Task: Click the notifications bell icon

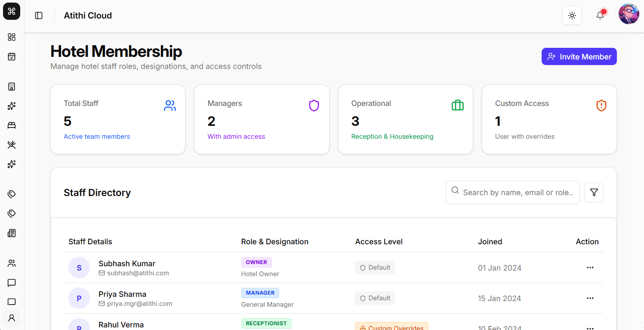Action: [x=600, y=15]
